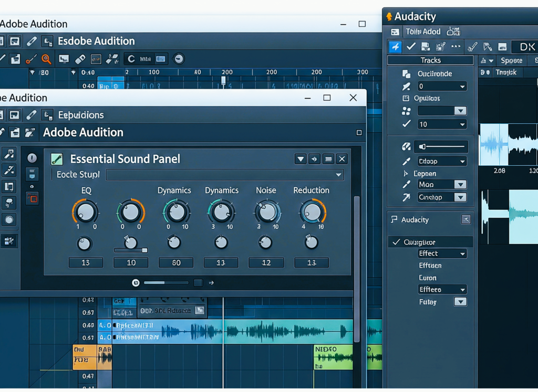Open the Audacity dropdown showing 0
The width and height of the screenshot is (538, 392).
[x=442, y=87]
